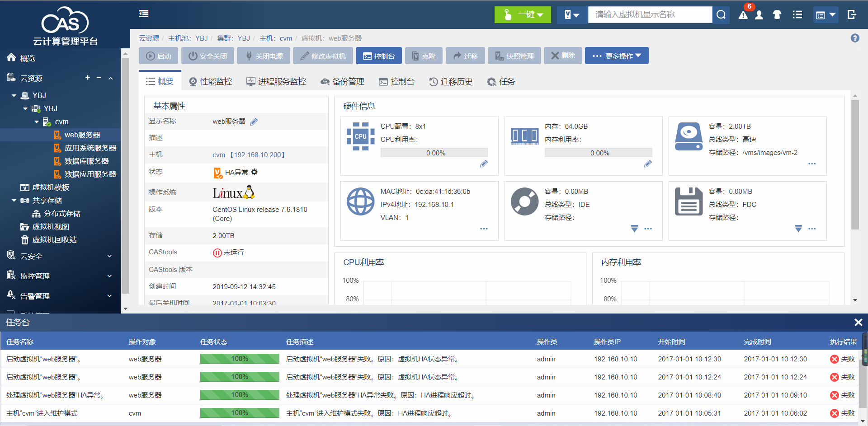Edit CPU configuration pencil icon

point(484,164)
